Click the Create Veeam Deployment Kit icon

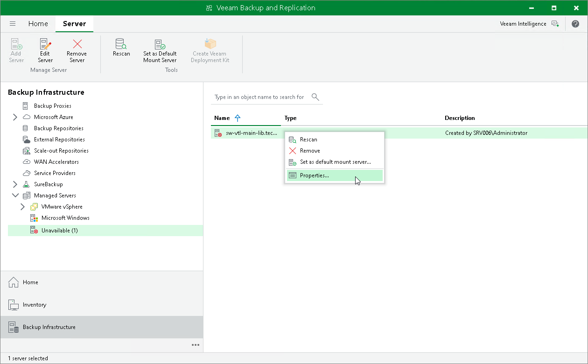click(x=210, y=44)
